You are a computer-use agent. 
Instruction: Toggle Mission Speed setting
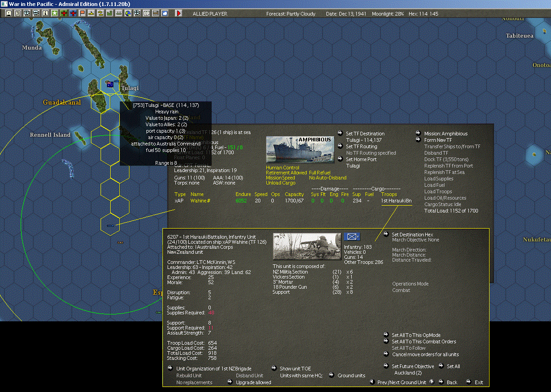[x=281, y=178]
